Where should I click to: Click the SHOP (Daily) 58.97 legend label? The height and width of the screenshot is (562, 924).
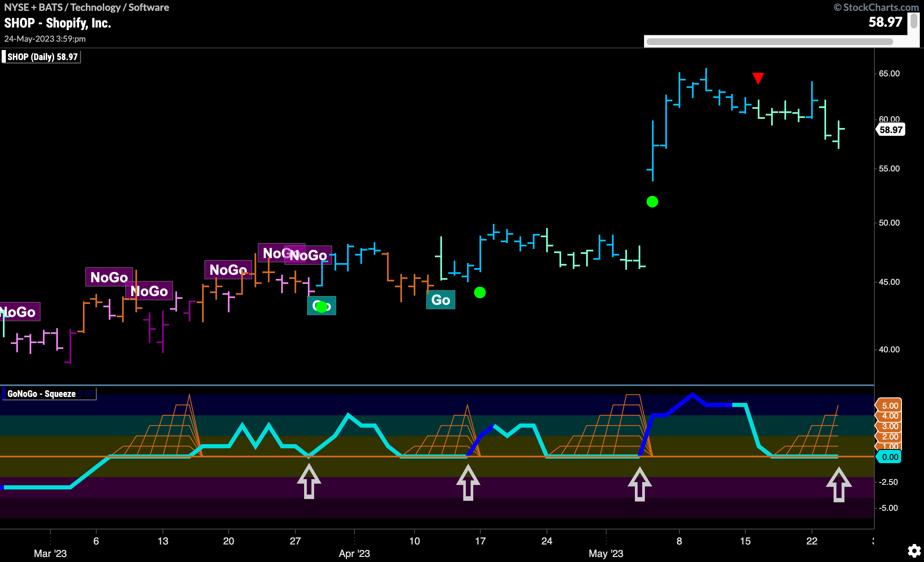[41, 57]
